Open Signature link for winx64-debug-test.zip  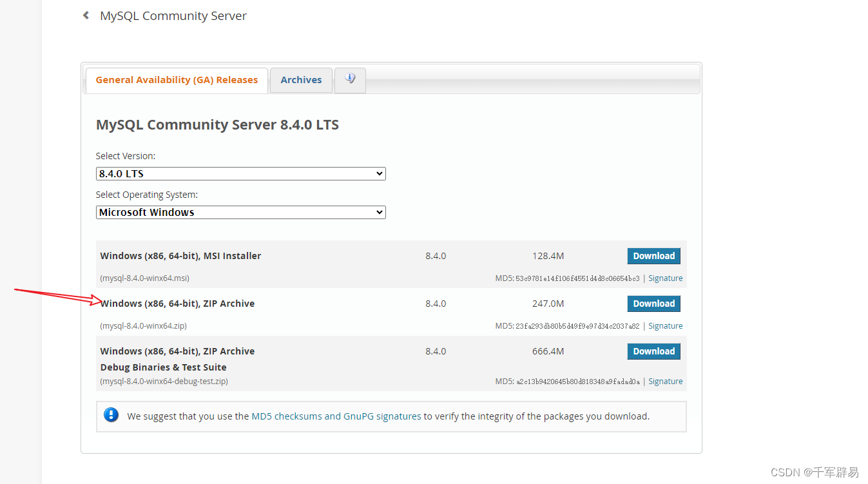coord(665,382)
